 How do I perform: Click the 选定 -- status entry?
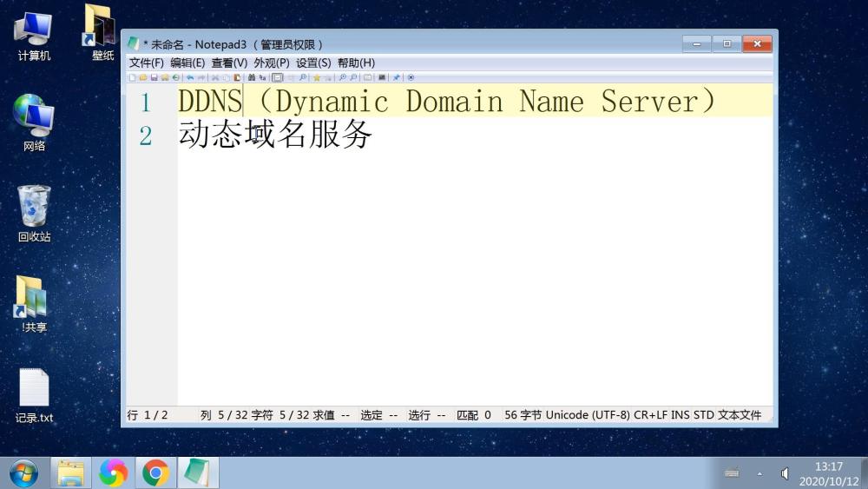379,415
